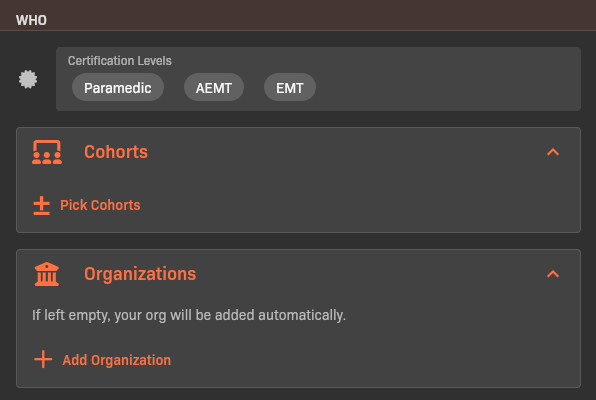This screenshot has height=400, width=596.
Task: Click the Pick Cohorts link
Action: [x=100, y=205]
